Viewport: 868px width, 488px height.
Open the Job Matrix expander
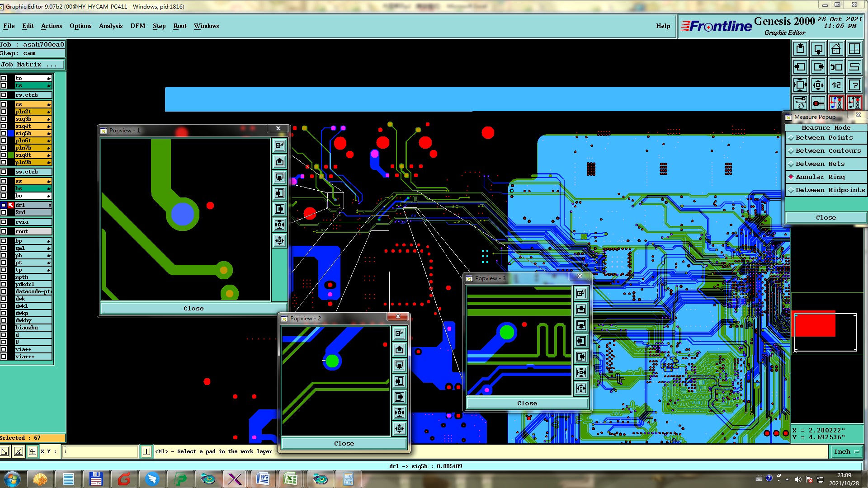32,65
